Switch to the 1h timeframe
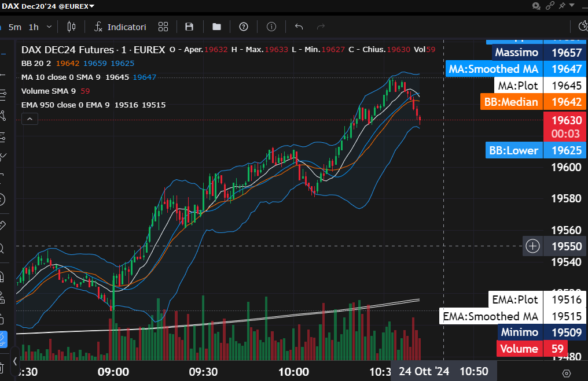This screenshot has height=381, width=588. 34,27
